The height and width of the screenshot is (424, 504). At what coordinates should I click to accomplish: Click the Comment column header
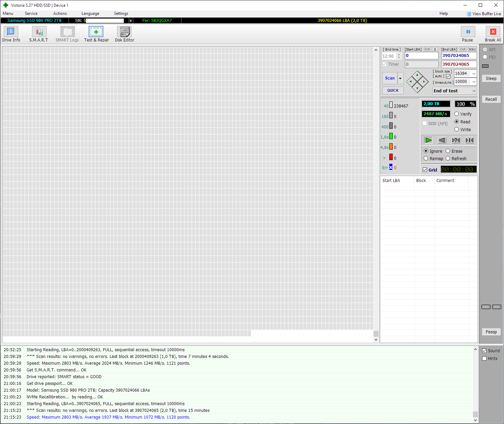[451, 181]
